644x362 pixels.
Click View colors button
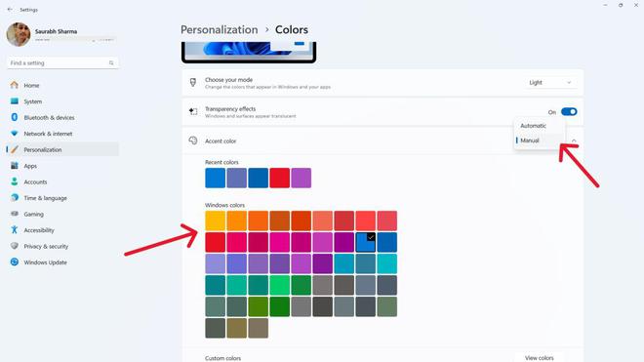coord(539,358)
